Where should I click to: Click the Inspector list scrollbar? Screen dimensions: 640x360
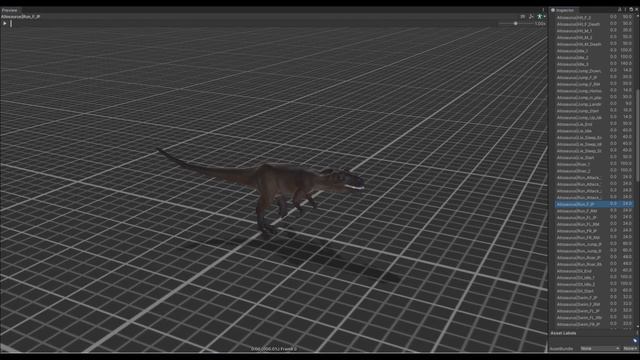(x=637, y=135)
